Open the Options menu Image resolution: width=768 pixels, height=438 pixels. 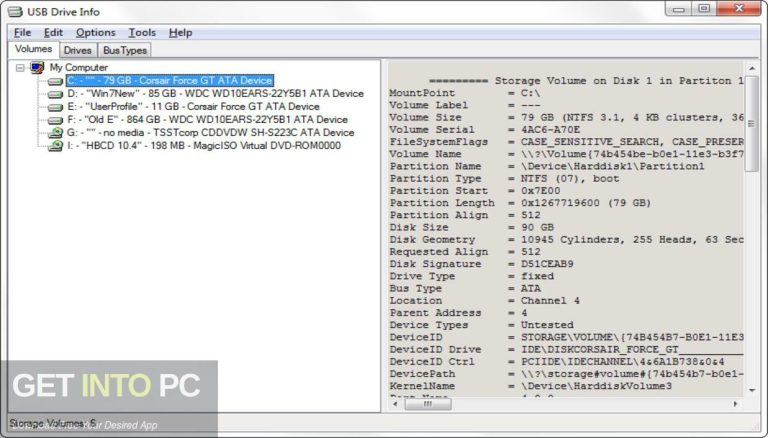coord(95,33)
